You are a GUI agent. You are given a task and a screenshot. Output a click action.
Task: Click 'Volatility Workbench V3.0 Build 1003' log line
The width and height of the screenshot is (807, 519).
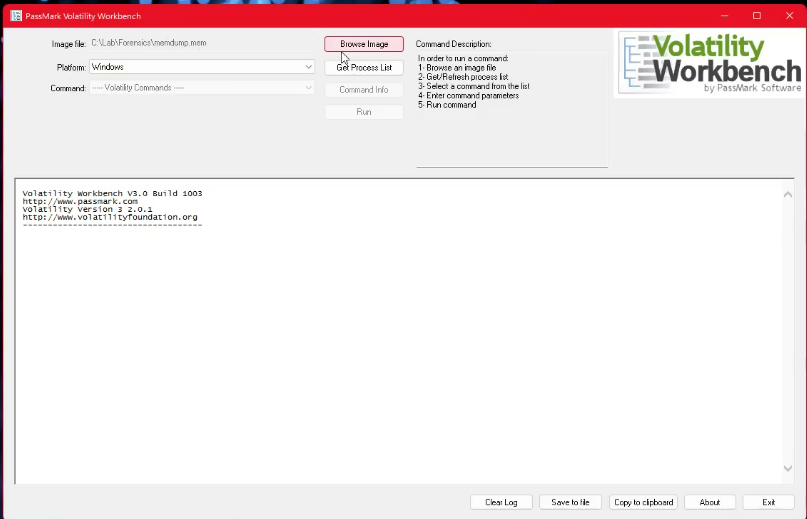click(x=112, y=194)
